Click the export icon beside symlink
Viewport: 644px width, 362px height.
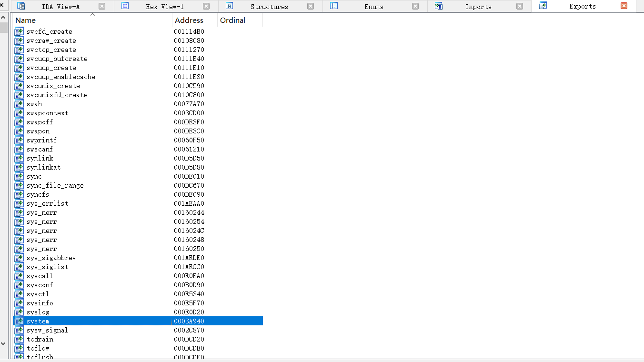(x=19, y=158)
